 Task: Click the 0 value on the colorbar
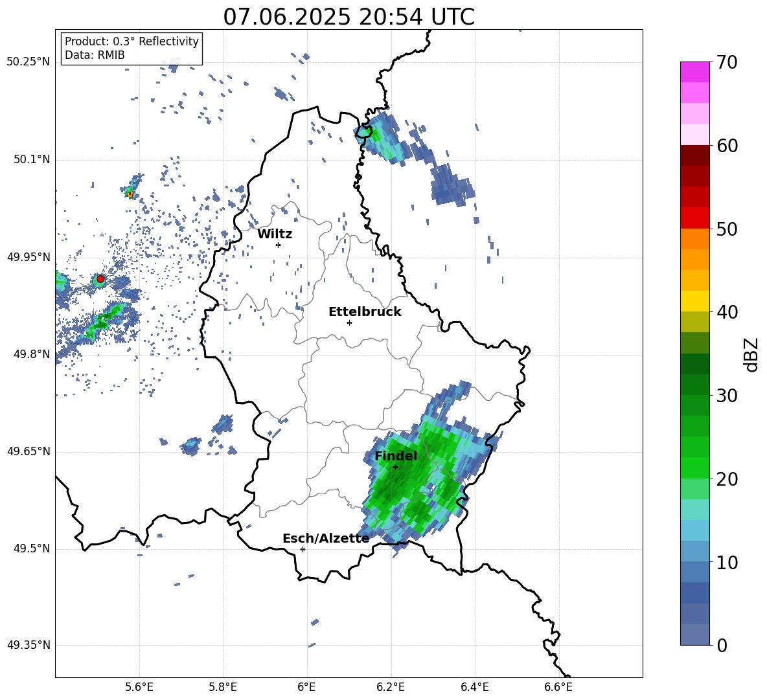pyautogui.click(x=722, y=646)
